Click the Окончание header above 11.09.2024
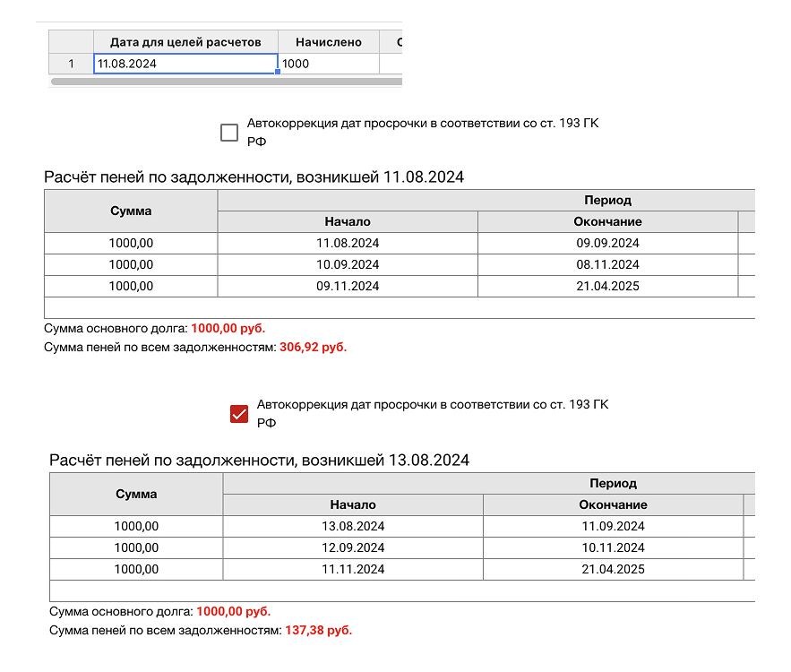 (x=614, y=504)
